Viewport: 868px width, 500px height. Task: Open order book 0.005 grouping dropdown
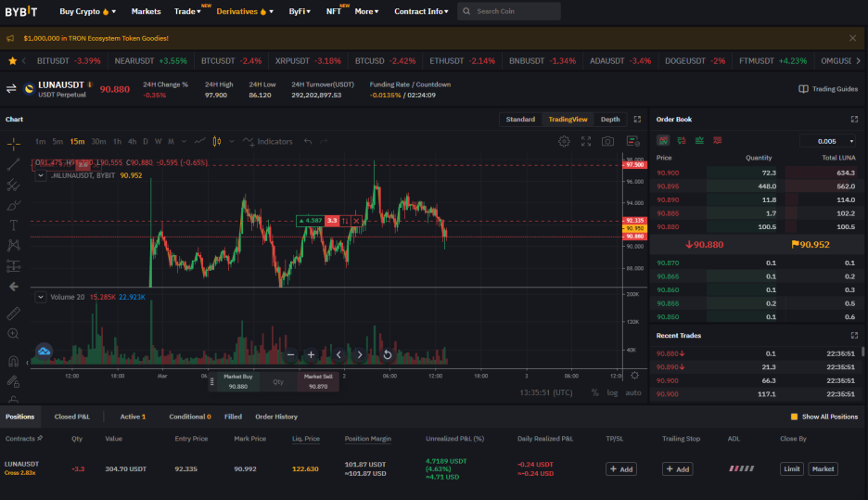828,141
